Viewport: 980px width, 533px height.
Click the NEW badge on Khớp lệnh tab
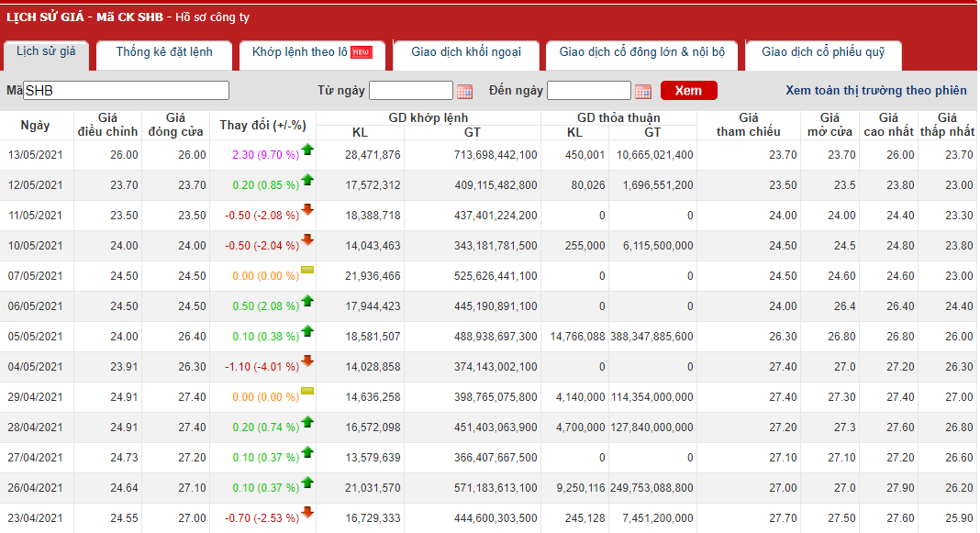click(x=362, y=52)
